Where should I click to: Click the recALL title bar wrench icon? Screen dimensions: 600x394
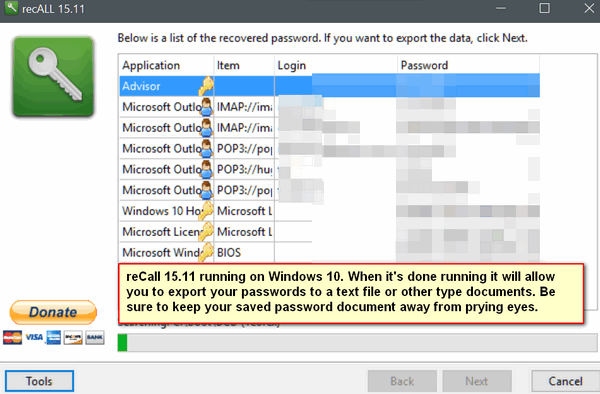pyautogui.click(x=11, y=8)
